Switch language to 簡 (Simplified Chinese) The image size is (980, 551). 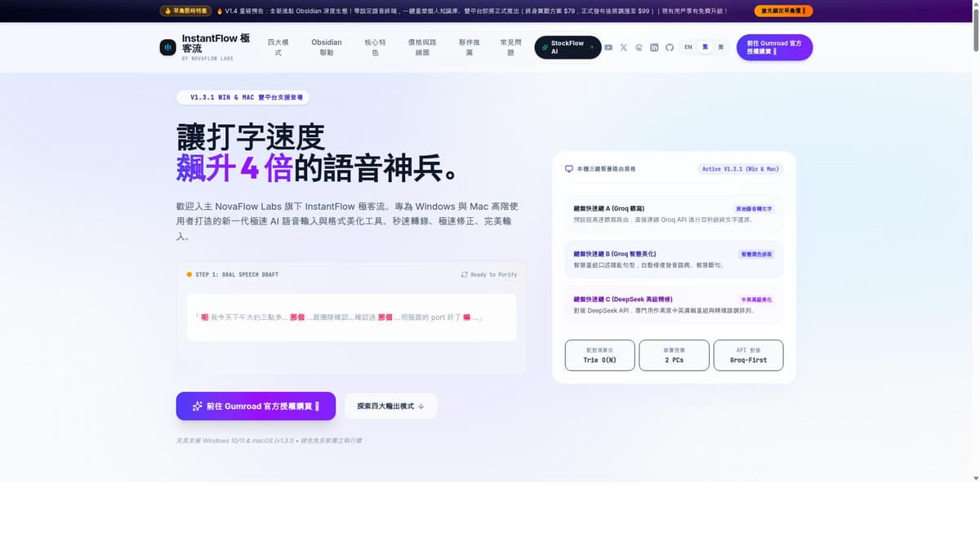click(x=720, y=47)
